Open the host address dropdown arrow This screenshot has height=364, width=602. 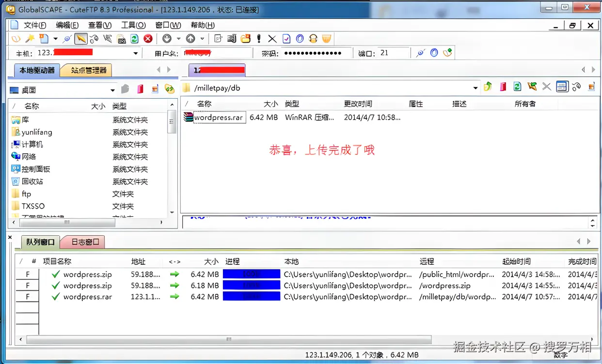(136, 52)
